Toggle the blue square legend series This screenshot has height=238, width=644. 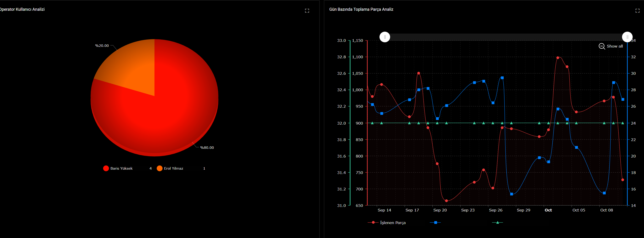pos(435,222)
